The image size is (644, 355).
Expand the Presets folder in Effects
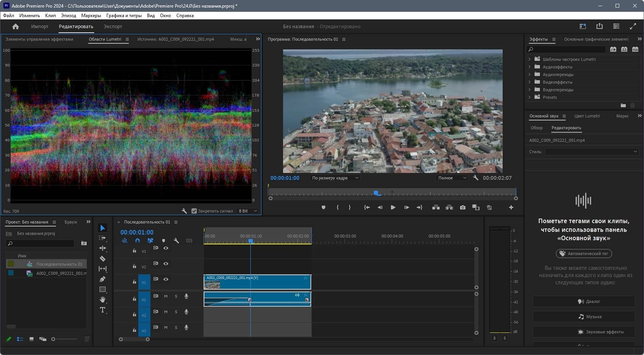point(529,97)
